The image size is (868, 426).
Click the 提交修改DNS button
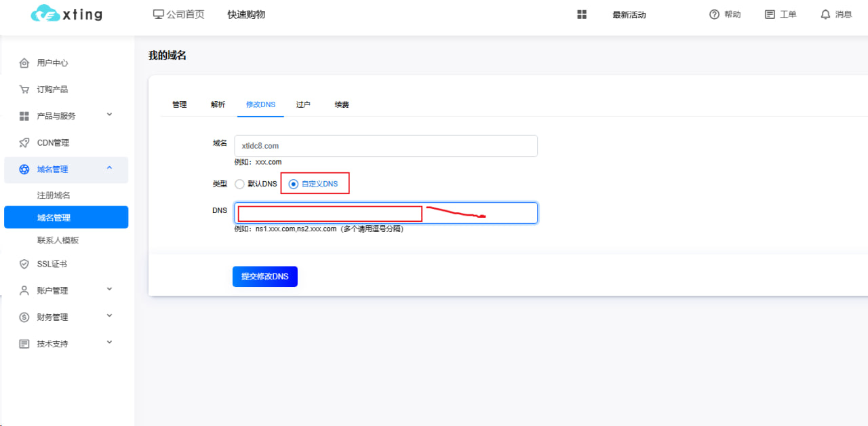click(x=264, y=277)
